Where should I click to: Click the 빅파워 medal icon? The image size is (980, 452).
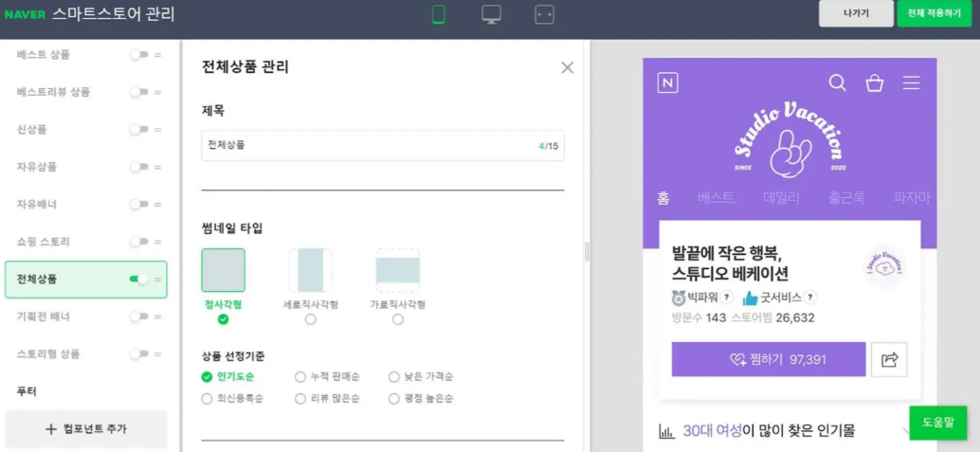[x=679, y=298]
